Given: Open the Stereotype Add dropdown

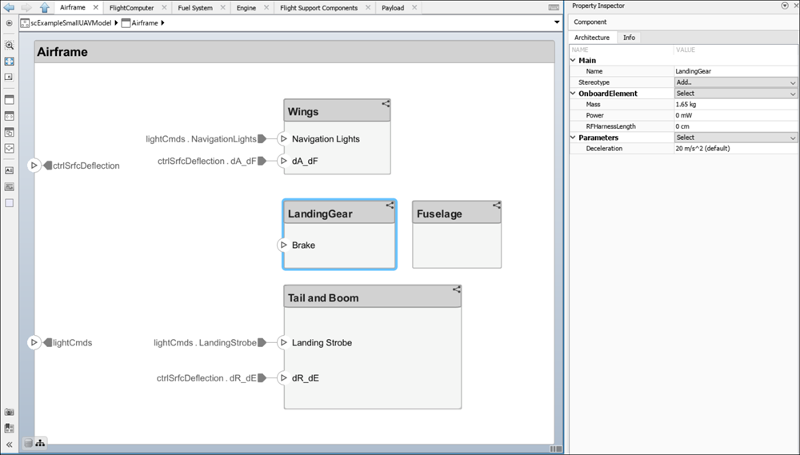Looking at the screenshot, I should 735,82.
